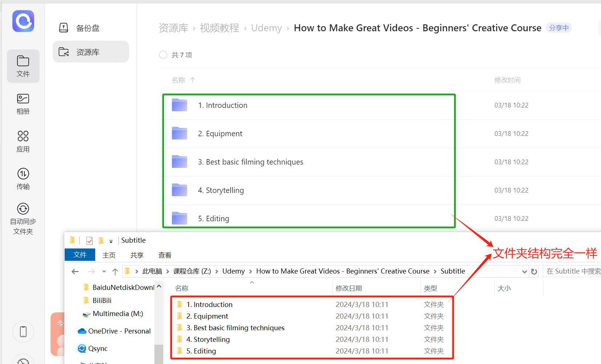Select '2. Equipment' name in cloud app list
Image resolution: width=601 pixels, height=364 pixels.
tap(220, 134)
